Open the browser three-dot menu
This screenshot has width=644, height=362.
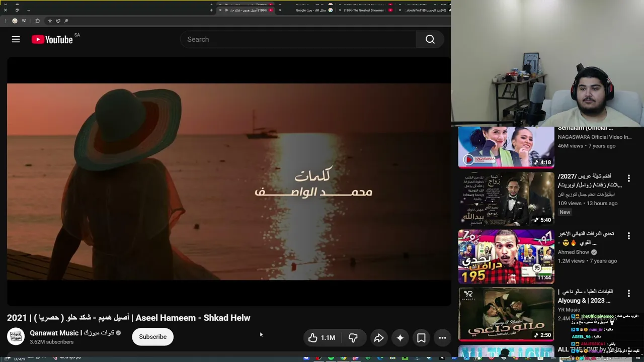(x=6, y=21)
